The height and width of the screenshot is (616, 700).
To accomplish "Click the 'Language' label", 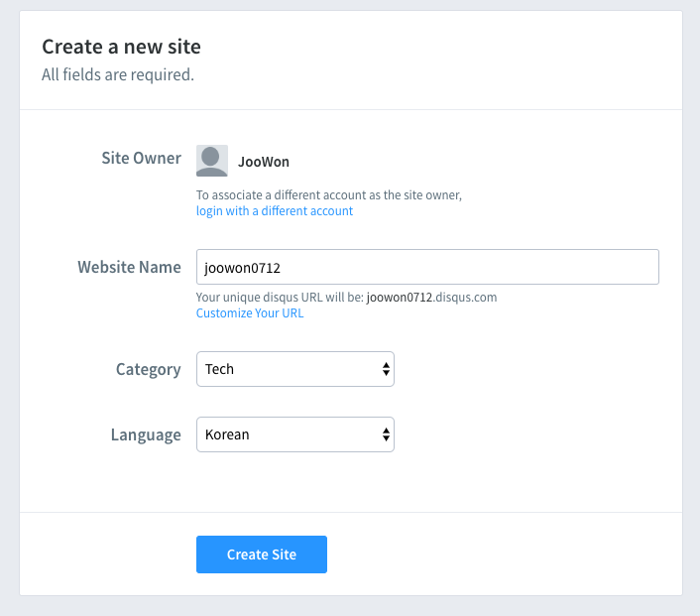I will (146, 434).
